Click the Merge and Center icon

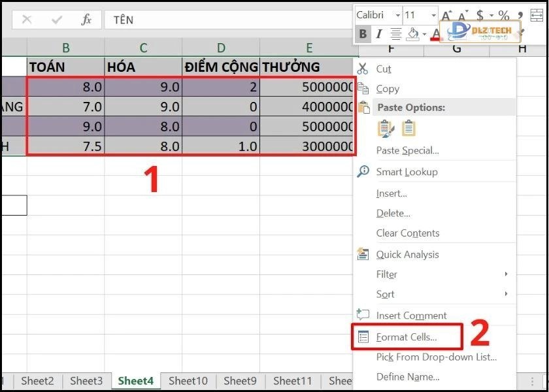(536, 15)
